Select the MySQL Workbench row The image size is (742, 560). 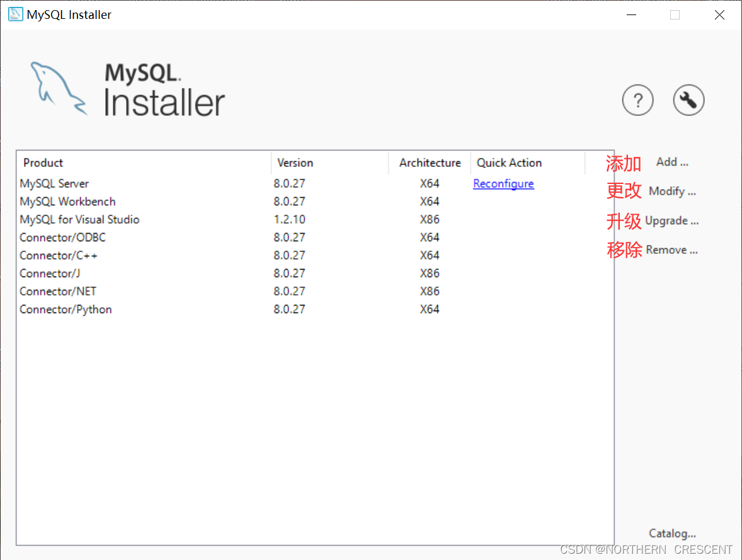tap(315, 202)
